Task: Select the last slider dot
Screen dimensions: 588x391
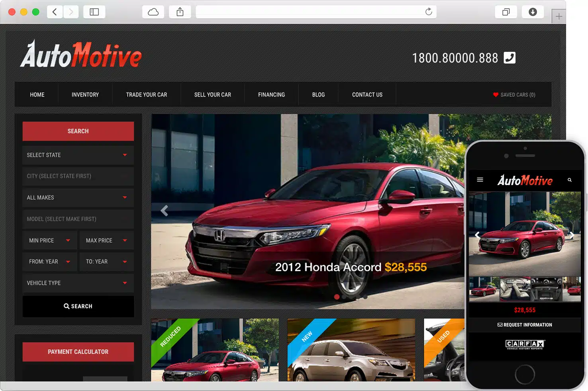Action: click(365, 297)
